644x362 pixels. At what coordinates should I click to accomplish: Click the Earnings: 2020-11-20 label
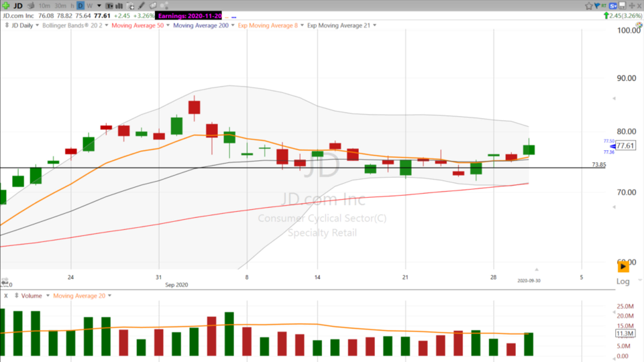(x=189, y=16)
